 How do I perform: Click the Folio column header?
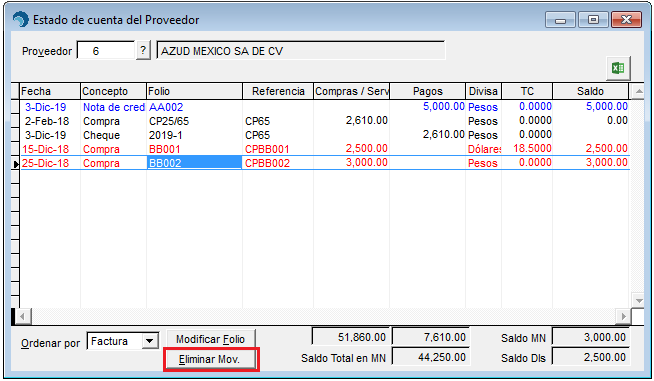coord(194,91)
